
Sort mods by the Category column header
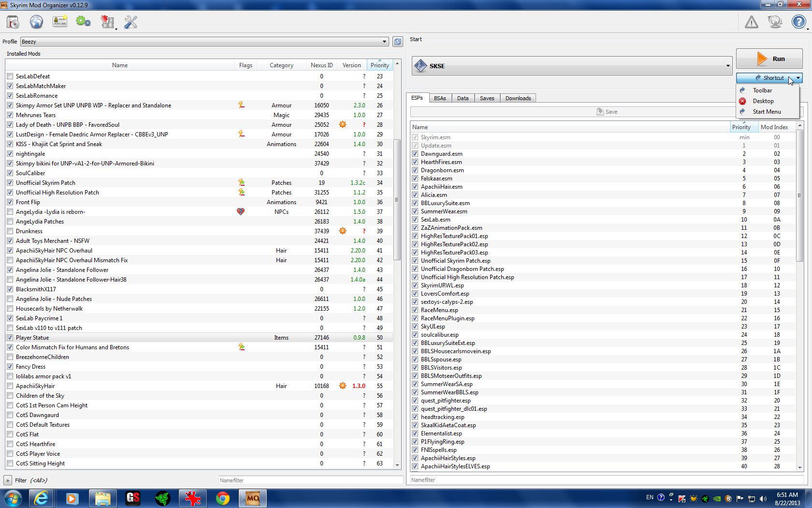tap(281, 65)
